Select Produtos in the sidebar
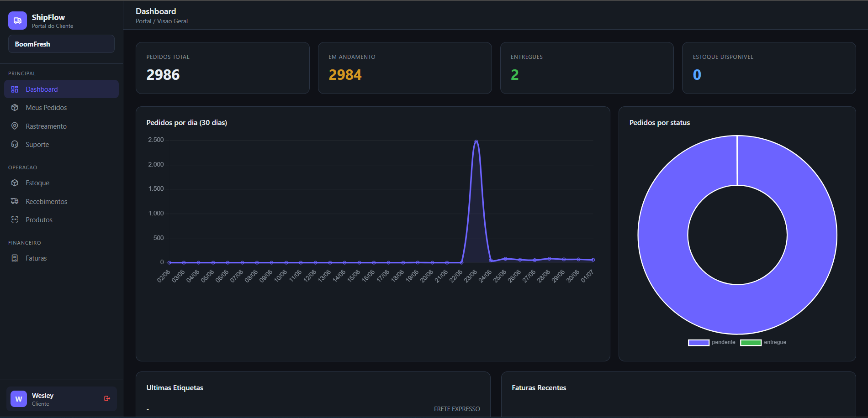 [61, 220]
